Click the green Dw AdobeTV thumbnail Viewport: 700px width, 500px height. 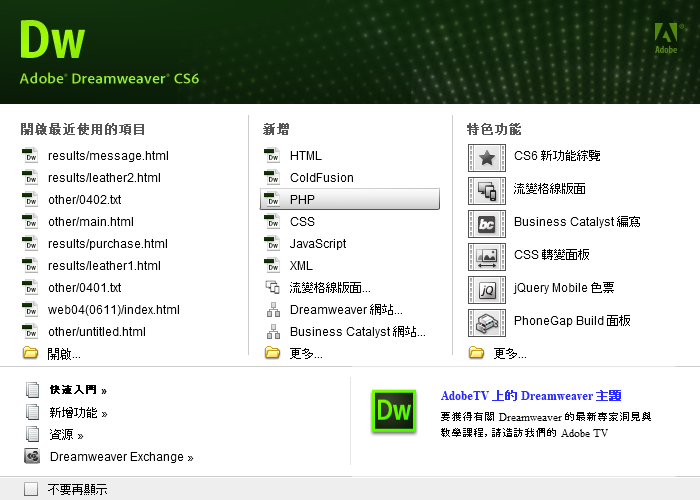pos(394,412)
